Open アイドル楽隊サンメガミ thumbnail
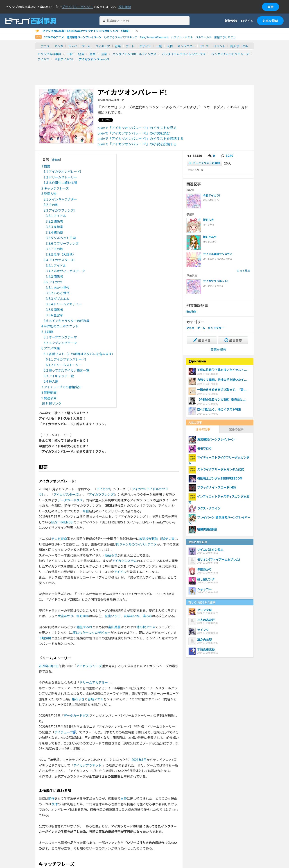 pos(194,260)
